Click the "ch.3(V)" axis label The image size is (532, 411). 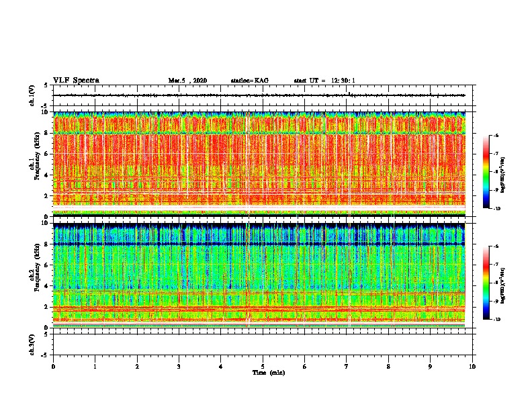click(x=32, y=345)
